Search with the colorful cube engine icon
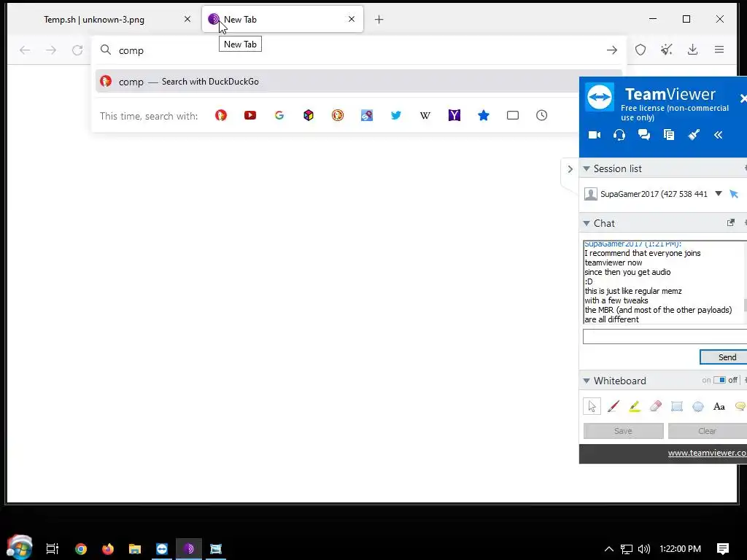Image resolution: width=747 pixels, height=560 pixels. [x=309, y=115]
